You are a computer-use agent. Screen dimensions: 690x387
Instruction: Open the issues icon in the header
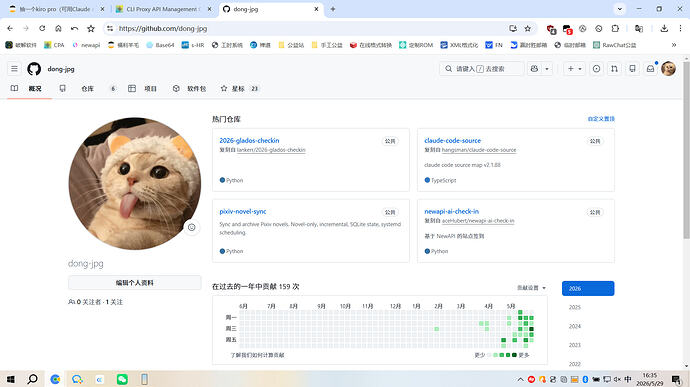click(x=596, y=69)
